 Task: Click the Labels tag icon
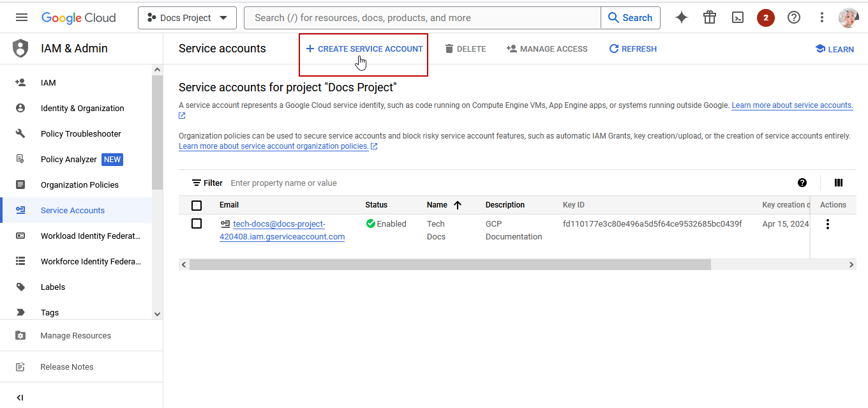click(x=20, y=287)
